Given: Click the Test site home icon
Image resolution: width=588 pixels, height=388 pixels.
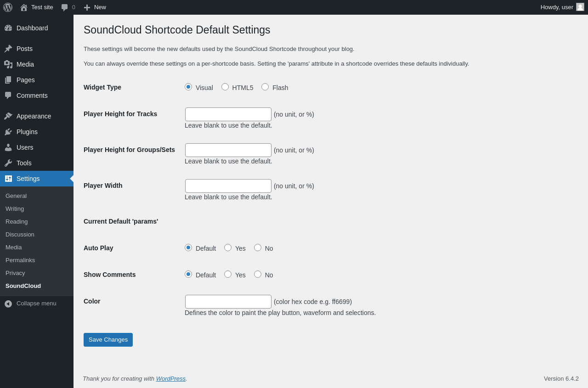Looking at the screenshot, I should [x=24, y=7].
